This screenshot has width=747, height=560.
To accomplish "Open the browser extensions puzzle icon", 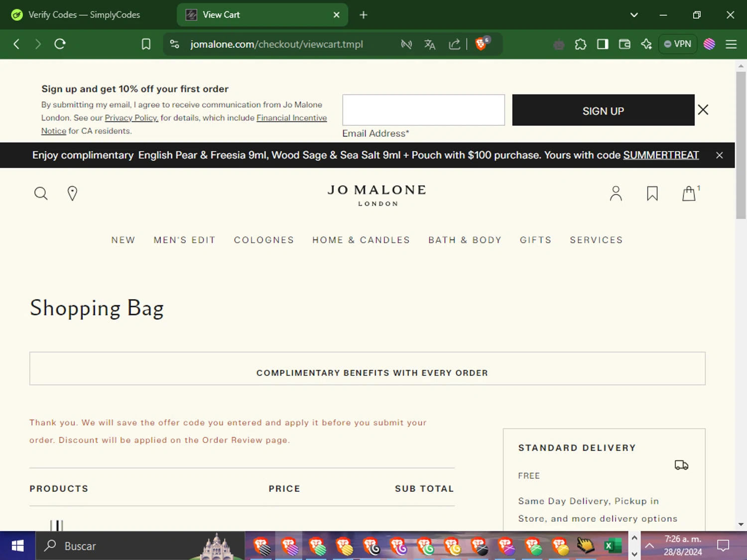I will coord(581,44).
